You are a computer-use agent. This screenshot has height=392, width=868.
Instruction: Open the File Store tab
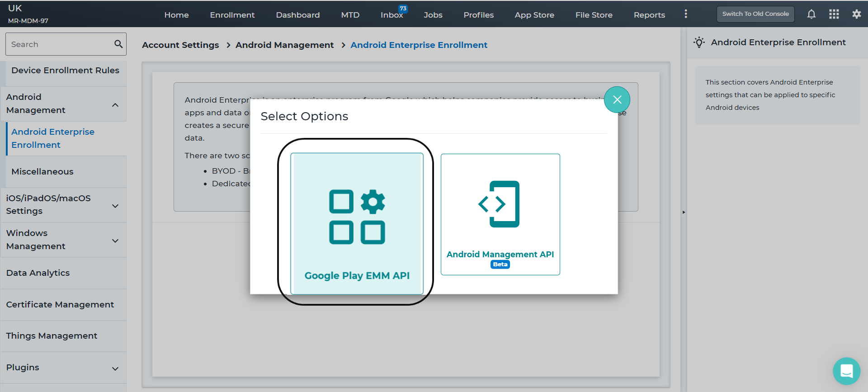tap(594, 15)
